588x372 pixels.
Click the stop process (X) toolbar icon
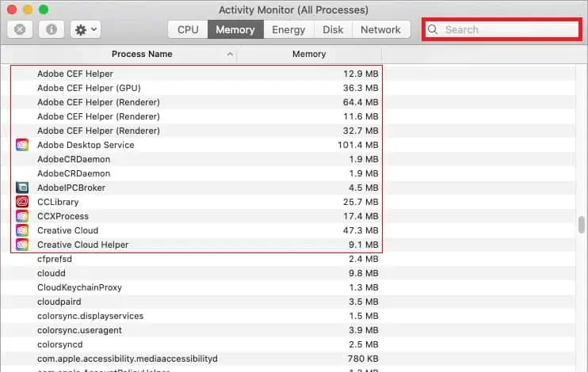coord(20,30)
